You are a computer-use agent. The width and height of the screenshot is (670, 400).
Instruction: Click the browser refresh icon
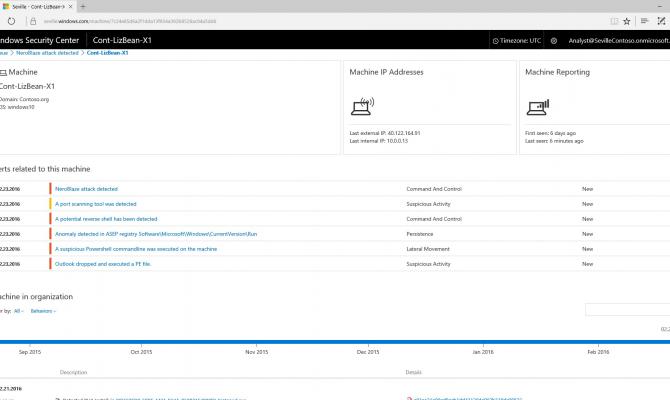11,21
